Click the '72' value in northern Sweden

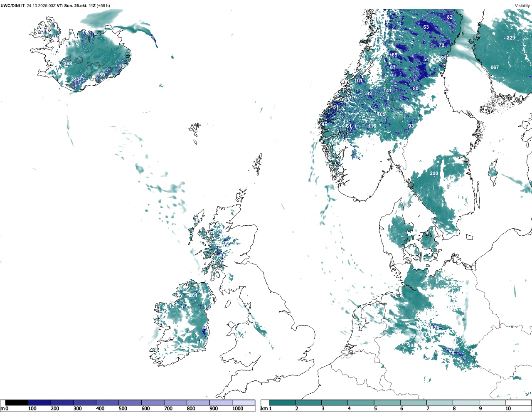click(441, 45)
